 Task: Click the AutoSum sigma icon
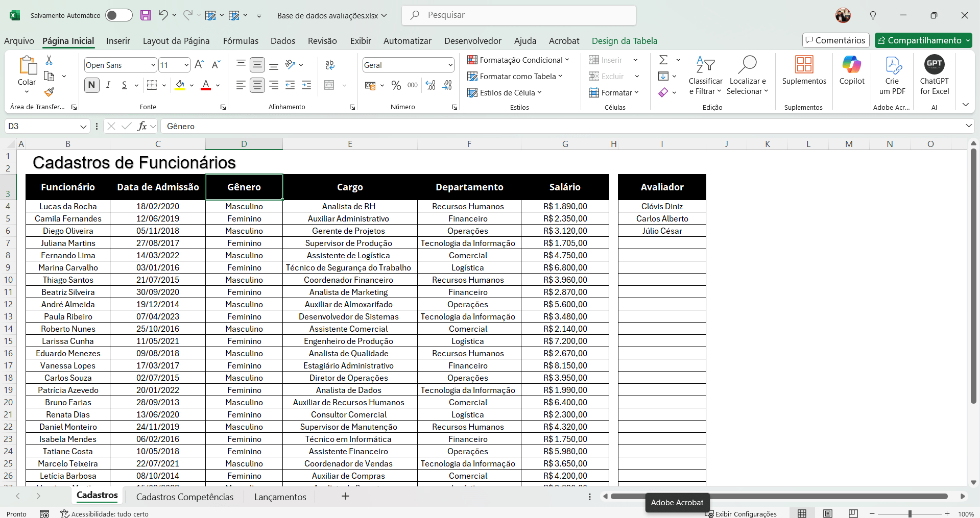coord(663,60)
